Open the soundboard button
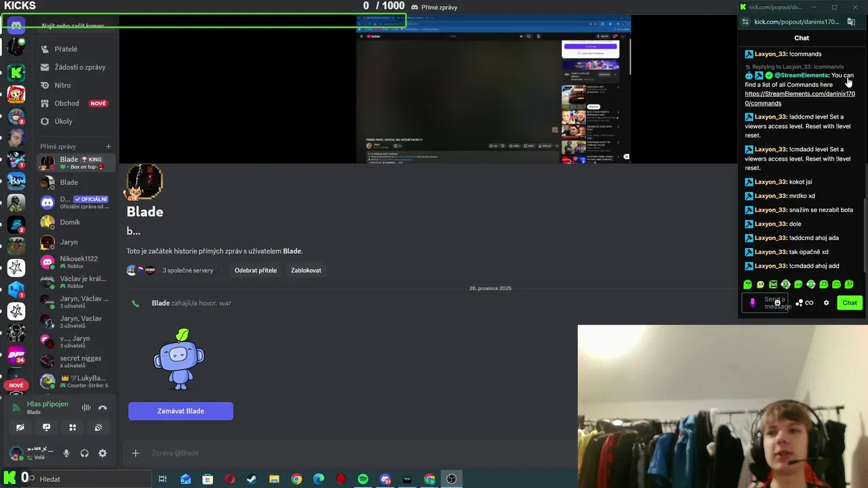The width and height of the screenshot is (868, 488). click(x=98, y=427)
